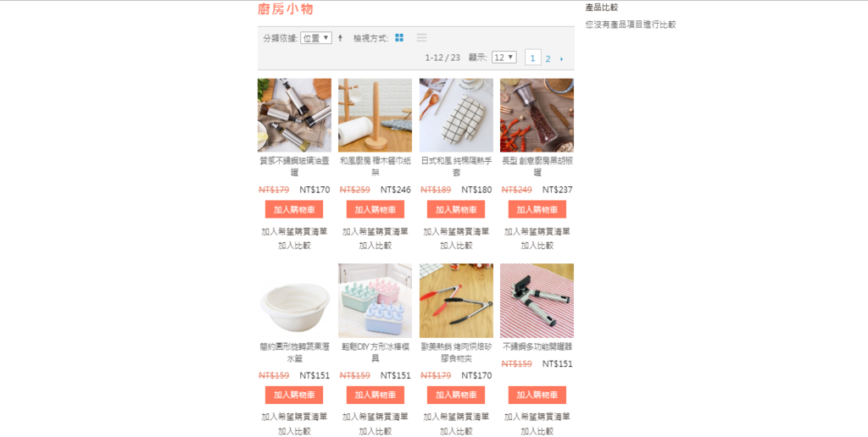Add the can opener to wishlist

[x=537, y=417]
